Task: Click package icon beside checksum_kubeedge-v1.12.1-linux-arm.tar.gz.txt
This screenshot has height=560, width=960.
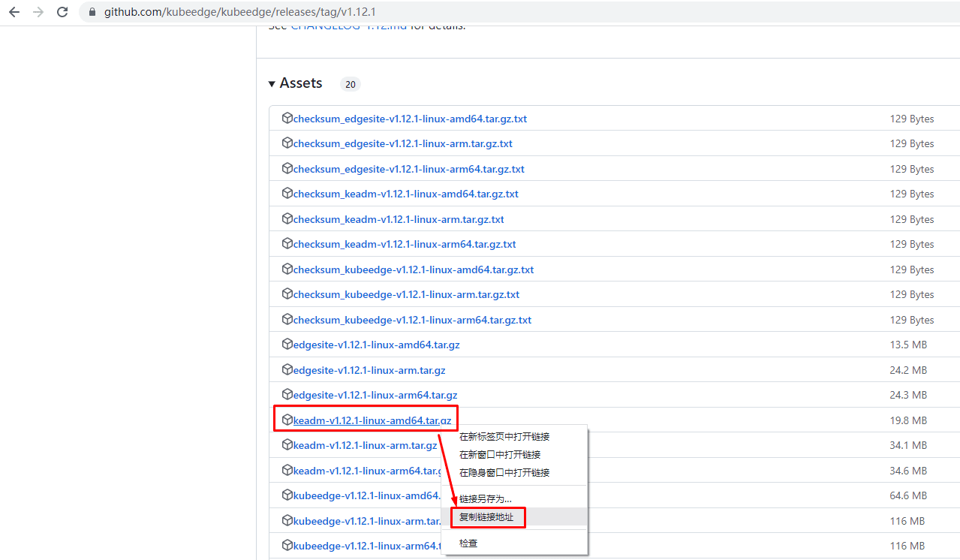Action: [x=287, y=294]
